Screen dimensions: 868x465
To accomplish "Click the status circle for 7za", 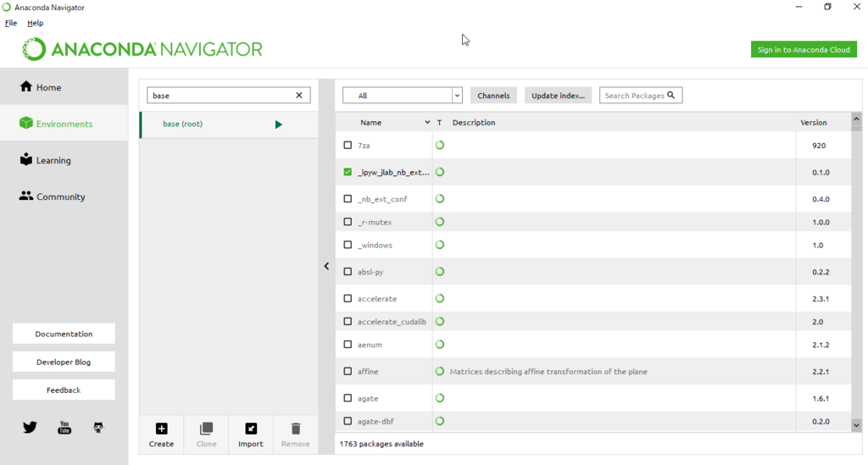I will pyautogui.click(x=440, y=146).
